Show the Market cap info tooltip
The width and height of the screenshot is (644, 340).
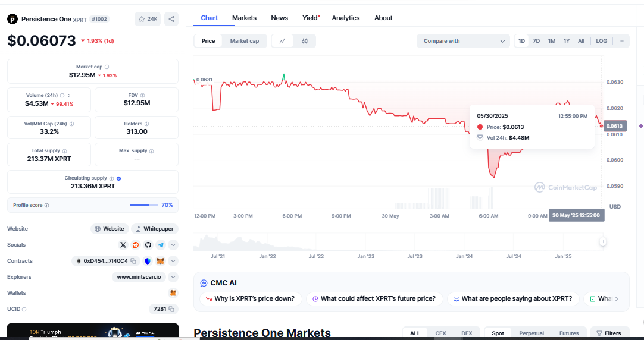coord(107,67)
